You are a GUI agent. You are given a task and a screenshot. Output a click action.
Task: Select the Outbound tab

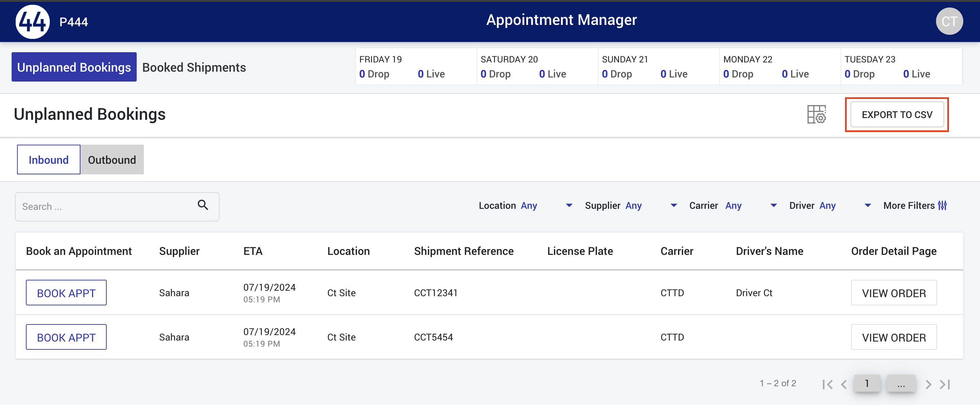[x=112, y=159]
